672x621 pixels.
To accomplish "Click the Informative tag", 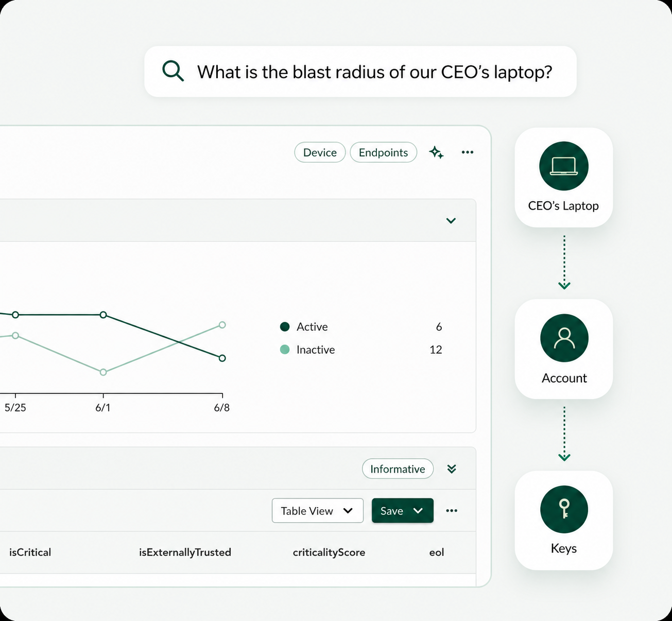I will click(x=398, y=469).
